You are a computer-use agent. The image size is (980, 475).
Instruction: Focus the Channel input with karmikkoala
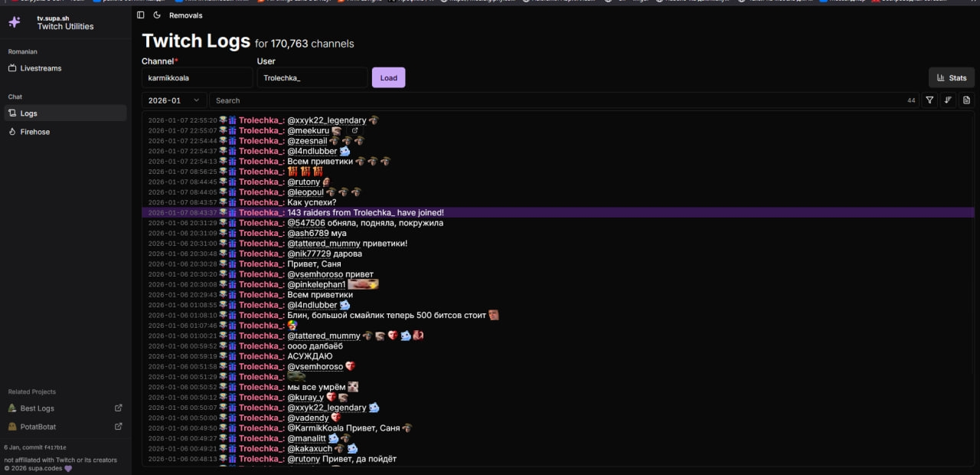tap(197, 77)
